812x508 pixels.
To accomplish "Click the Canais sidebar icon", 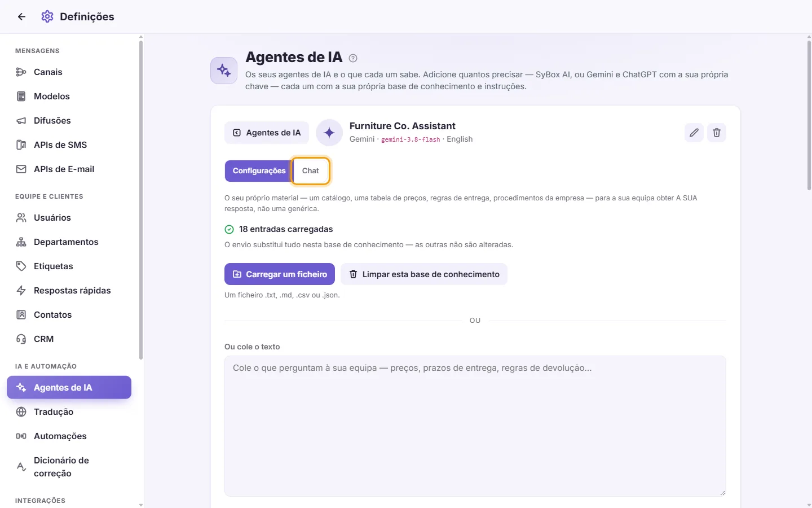I will (21, 72).
